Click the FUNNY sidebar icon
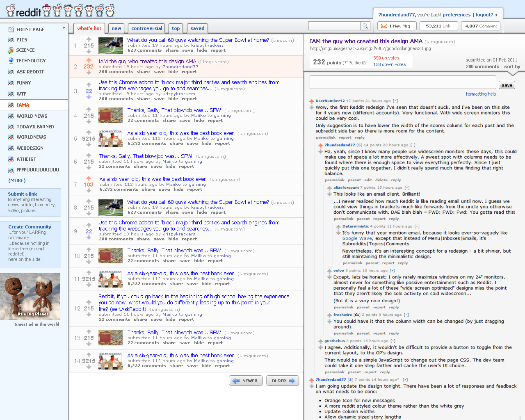The image size is (525, 420). pyautogui.click(x=11, y=83)
